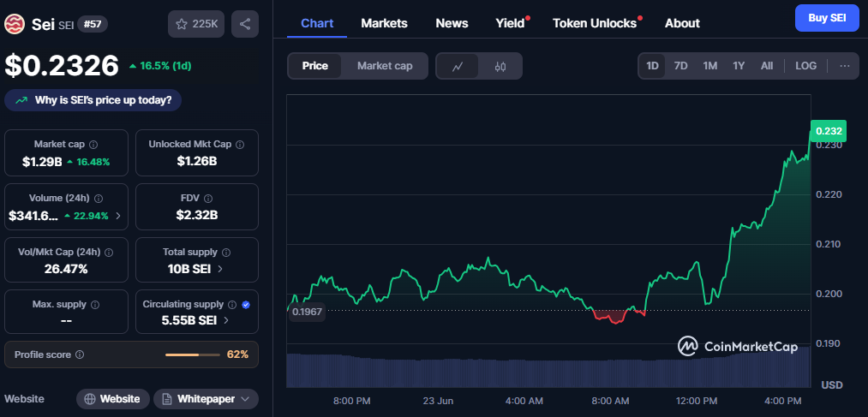Click the $0.2326 price value
This screenshot has height=417, width=868.
point(62,65)
